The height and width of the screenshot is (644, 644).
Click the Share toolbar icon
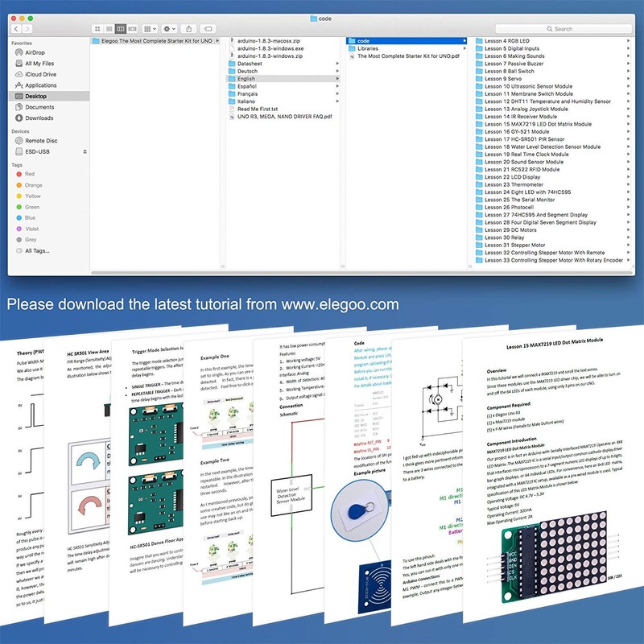[188, 28]
